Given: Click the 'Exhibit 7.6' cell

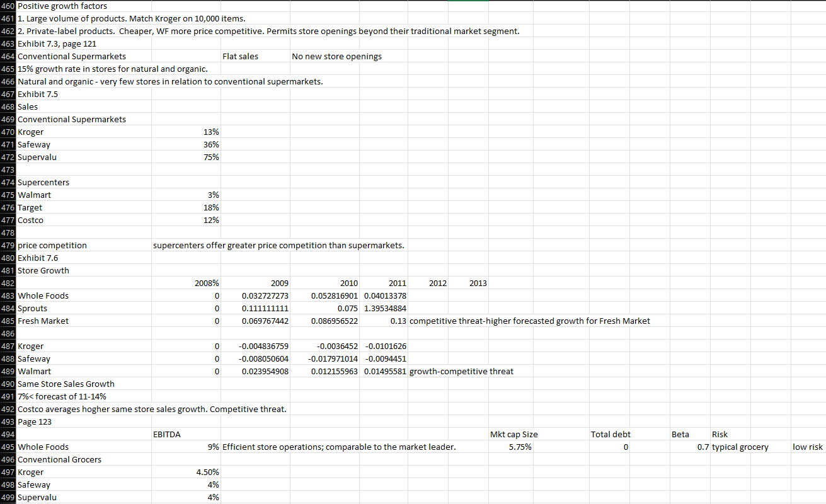Looking at the screenshot, I should (39, 258).
